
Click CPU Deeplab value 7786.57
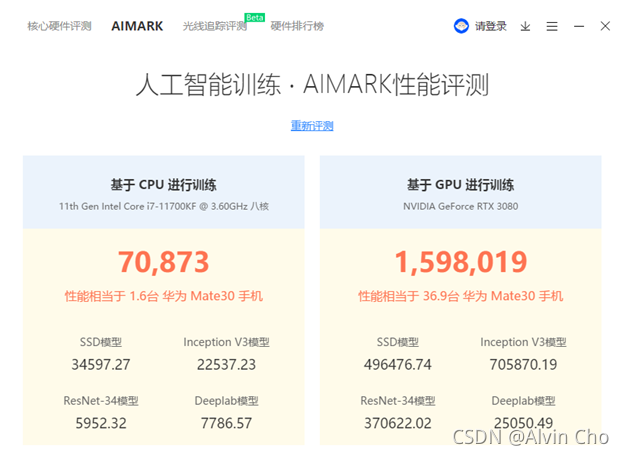point(226,423)
